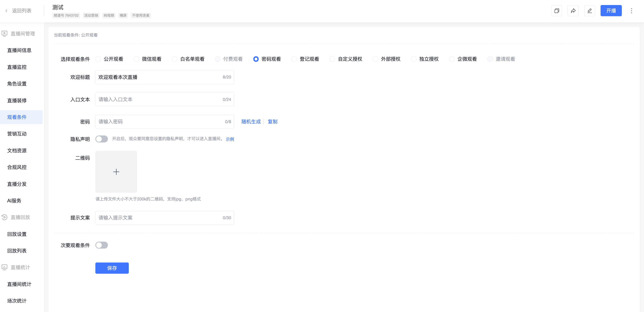Click the 横屏 tag
Viewport: 644px width, 312px height.
[x=123, y=15]
